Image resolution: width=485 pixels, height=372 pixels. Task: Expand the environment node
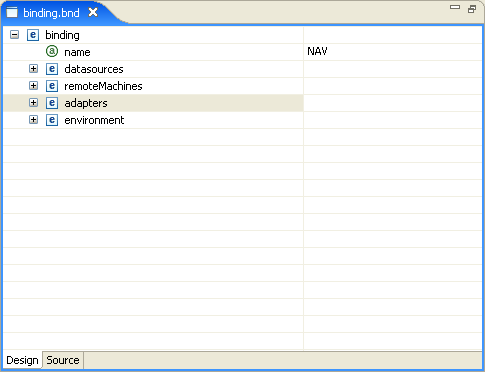(x=33, y=120)
